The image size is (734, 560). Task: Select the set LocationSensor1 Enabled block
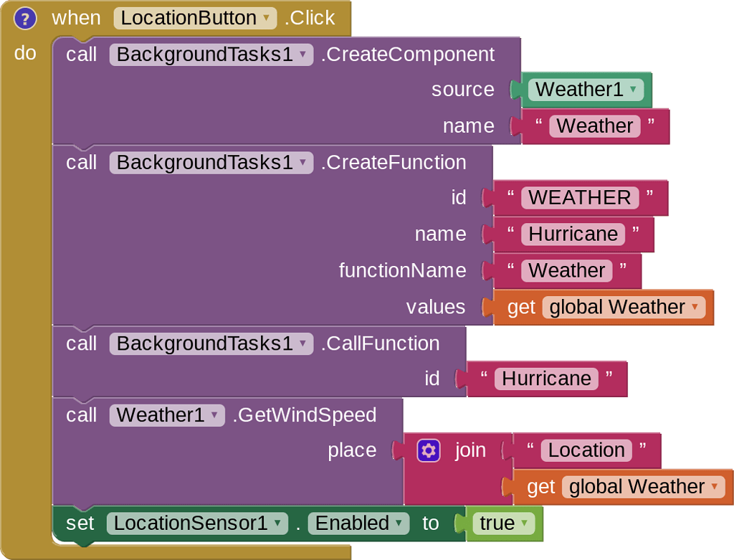click(81, 523)
